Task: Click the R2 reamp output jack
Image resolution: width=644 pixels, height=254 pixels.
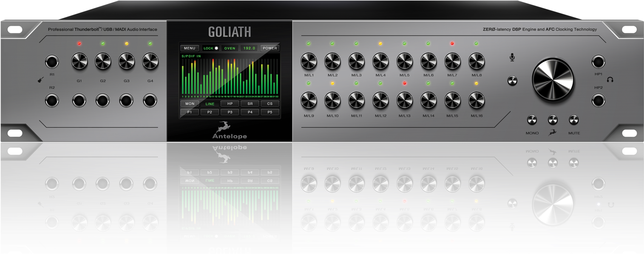Action: [52, 101]
